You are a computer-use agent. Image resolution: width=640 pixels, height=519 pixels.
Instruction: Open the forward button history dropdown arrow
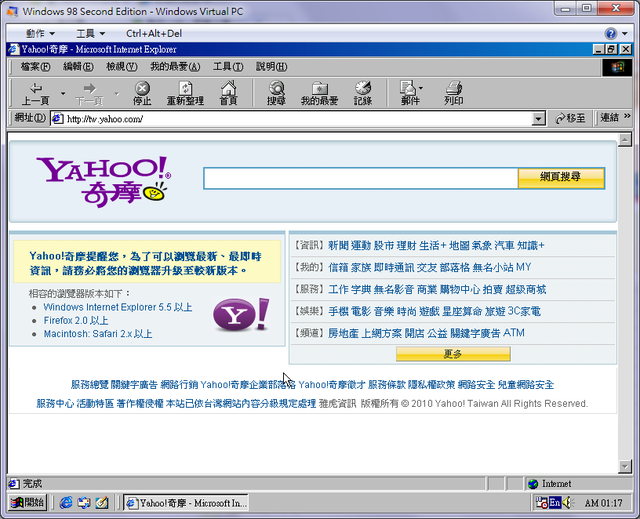click(117, 93)
